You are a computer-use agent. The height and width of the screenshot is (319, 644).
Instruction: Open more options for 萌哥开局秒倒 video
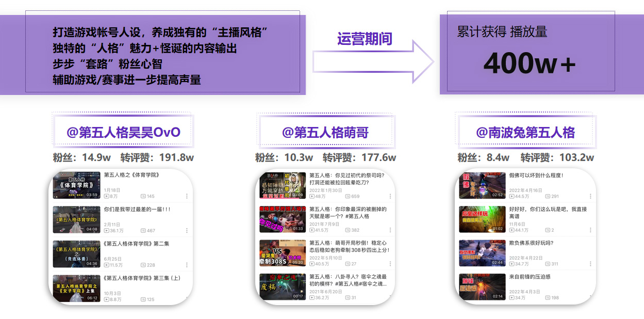click(x=390, y=264)
